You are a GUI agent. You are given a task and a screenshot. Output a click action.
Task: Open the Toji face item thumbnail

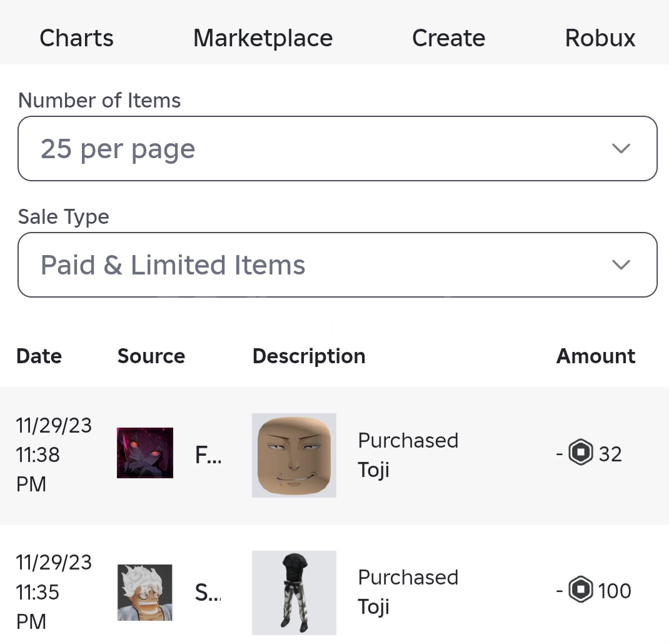tap(294, 455)
